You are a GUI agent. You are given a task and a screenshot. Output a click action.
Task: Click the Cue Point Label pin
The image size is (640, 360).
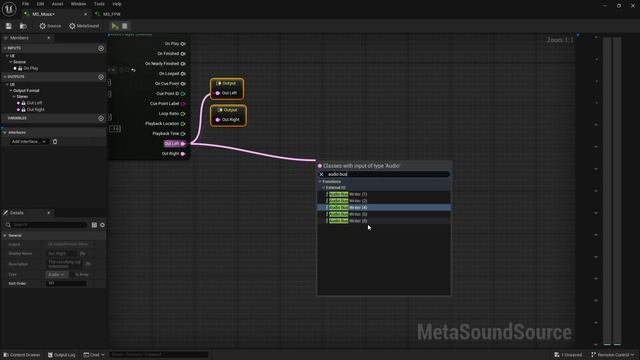coord(183,104)
